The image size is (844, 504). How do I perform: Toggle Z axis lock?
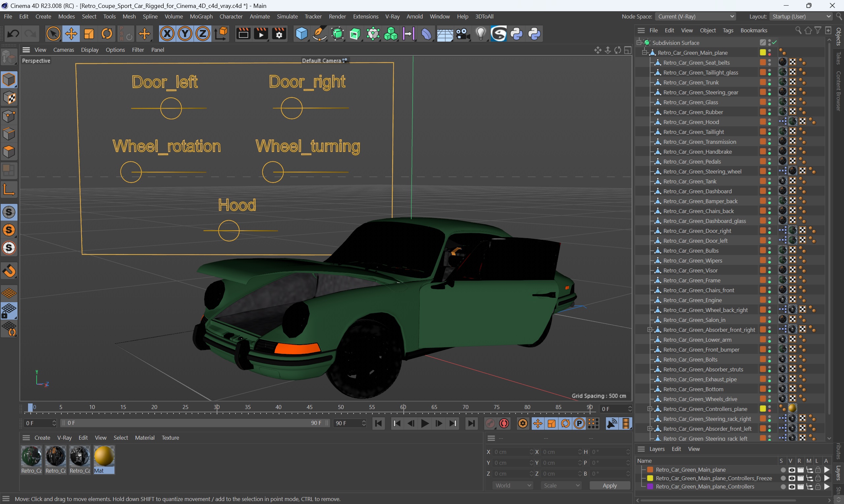203,34
